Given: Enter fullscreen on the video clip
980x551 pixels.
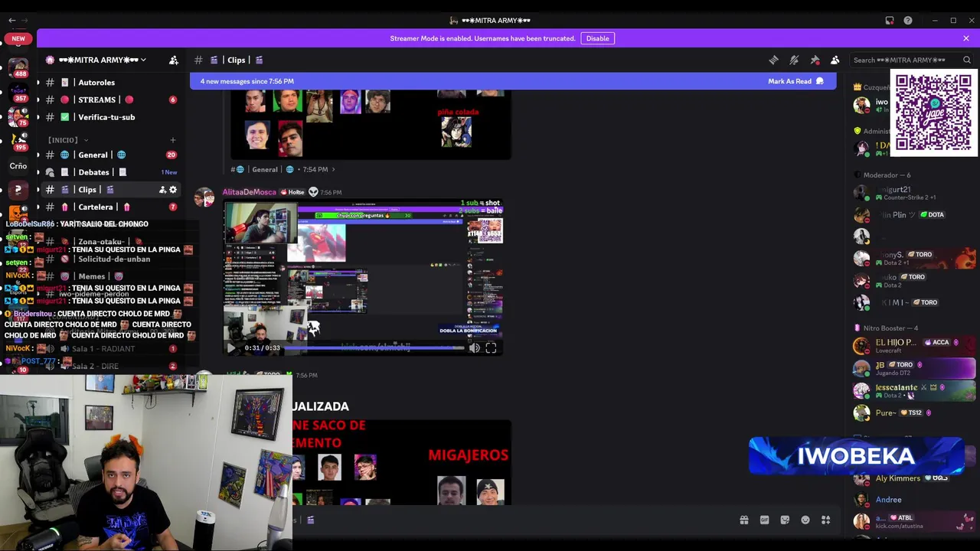Looking at the screenshot, I should click(491, 348).
